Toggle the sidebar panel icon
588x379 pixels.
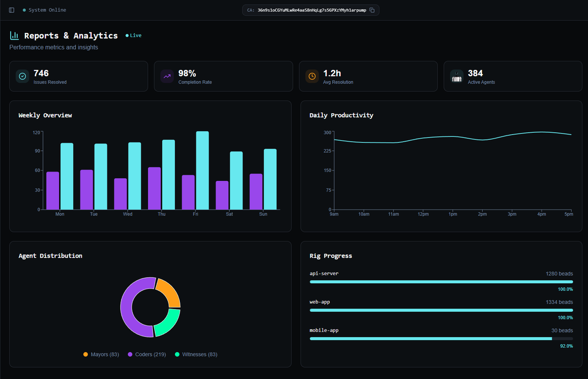pyautogui.click(x=12, y=10)
